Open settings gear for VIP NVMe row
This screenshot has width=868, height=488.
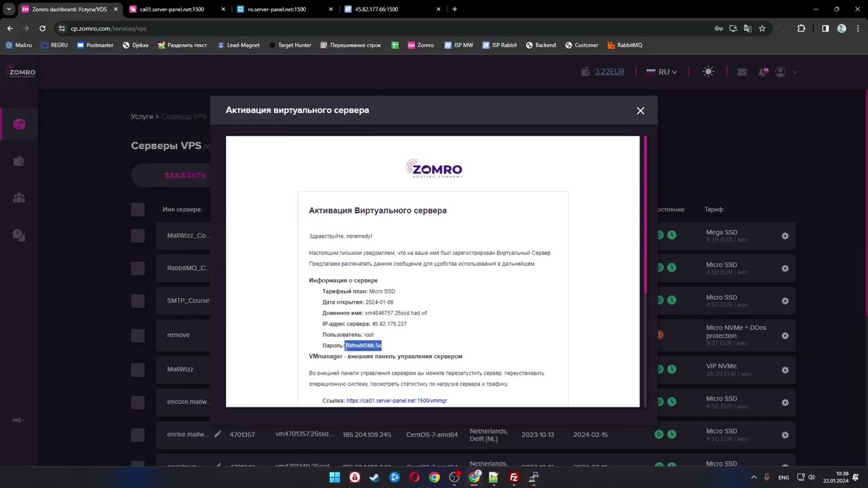coord(785,370)
